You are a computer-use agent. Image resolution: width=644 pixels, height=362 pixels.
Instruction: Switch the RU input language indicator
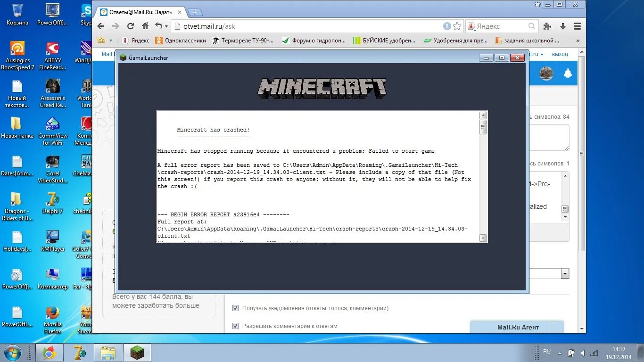pos(547,352)
